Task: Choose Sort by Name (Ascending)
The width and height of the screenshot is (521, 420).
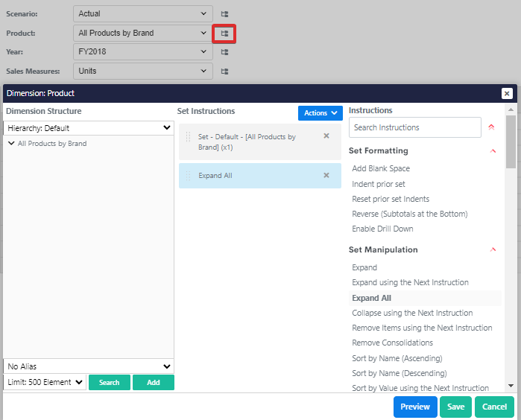Action: pyautogui.click(x=397, y=359)
